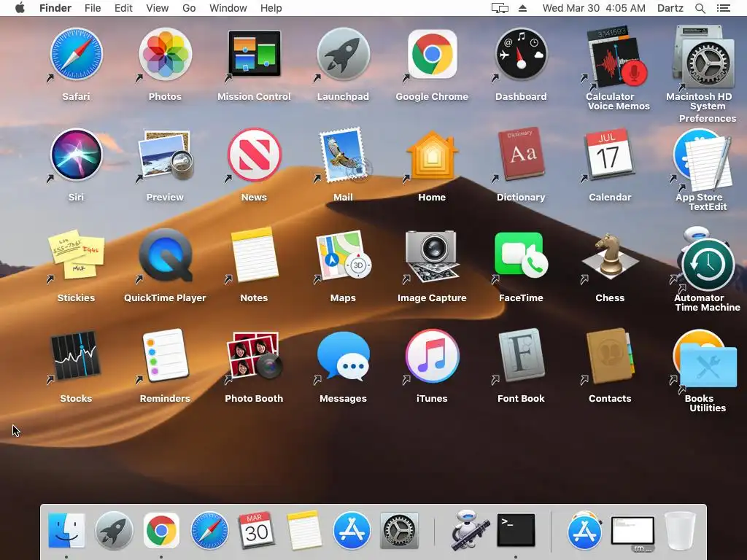Screen dimensions: 747x560
Task: Open the Apple menu
Action: (x=20, y=8)
